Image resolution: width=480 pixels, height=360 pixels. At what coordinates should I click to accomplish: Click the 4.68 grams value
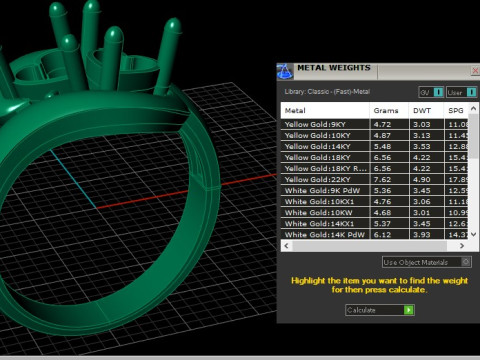[x=382, y=212]
